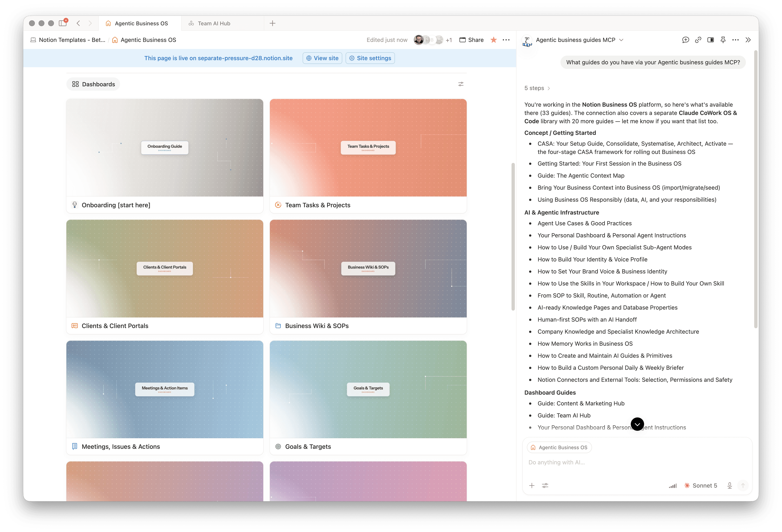The width and height of the screenshot is (782, 532).
Task: Switch to the Team AI Hub tab
Action: (x=222, y=23)
